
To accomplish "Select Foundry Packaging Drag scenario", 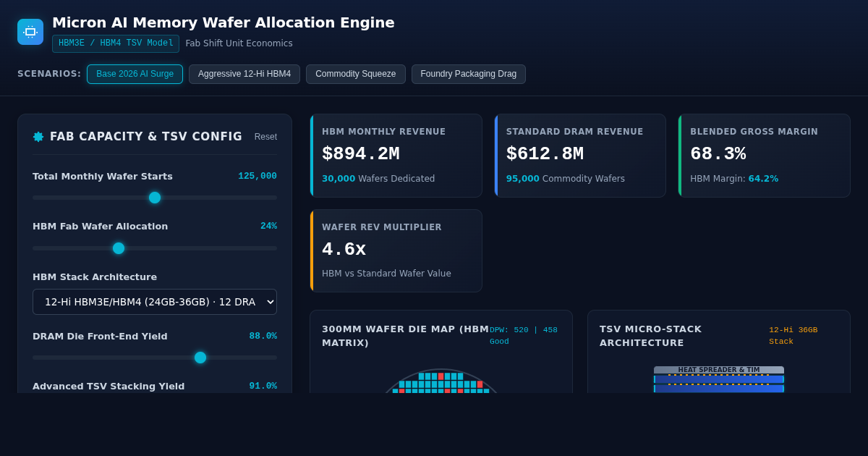I will point(469,74).
